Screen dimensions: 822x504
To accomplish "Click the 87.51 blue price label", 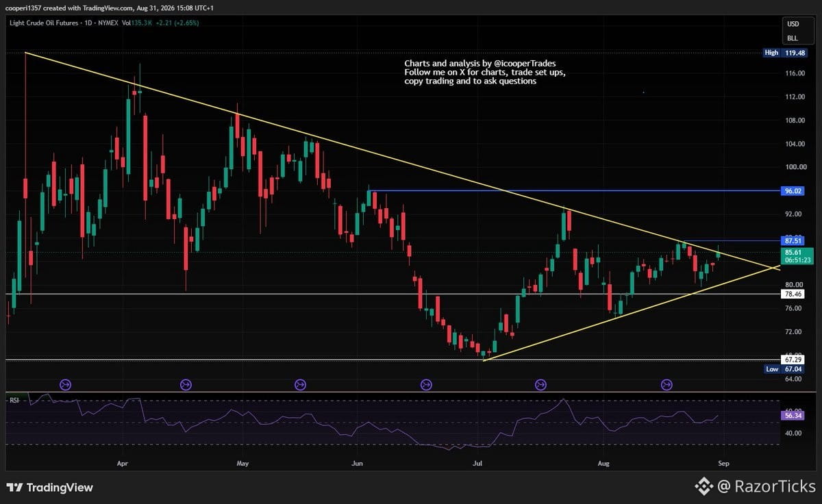I will [793, 240].
